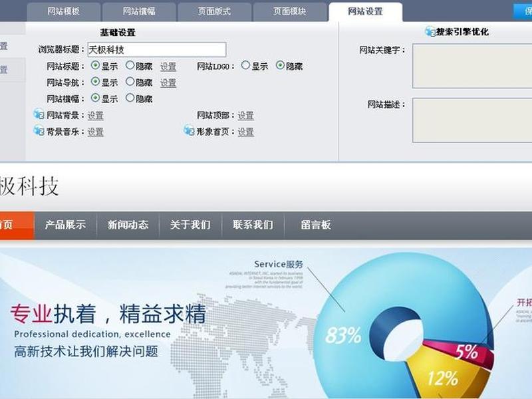
Task: Click globe icon beside 搜索引擎优化 heading
Action: [x=430, y=31]
